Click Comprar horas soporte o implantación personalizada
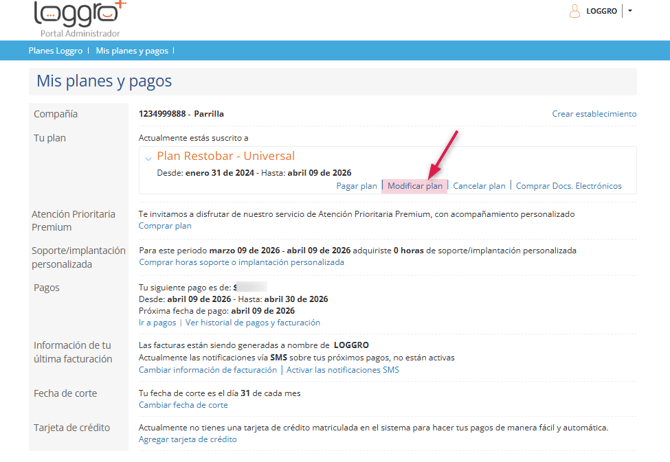Viewport: 670px width, 462px height. [241, 262]
